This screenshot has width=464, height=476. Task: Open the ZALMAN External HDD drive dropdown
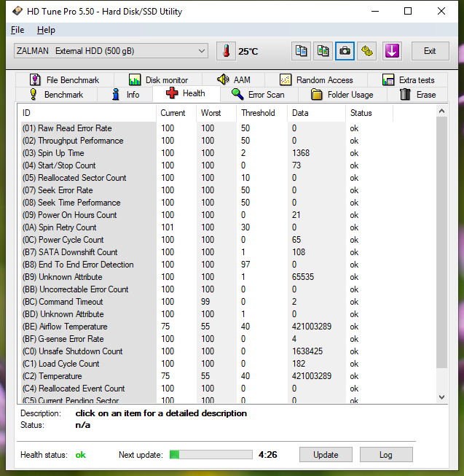[x=111, y=51]
